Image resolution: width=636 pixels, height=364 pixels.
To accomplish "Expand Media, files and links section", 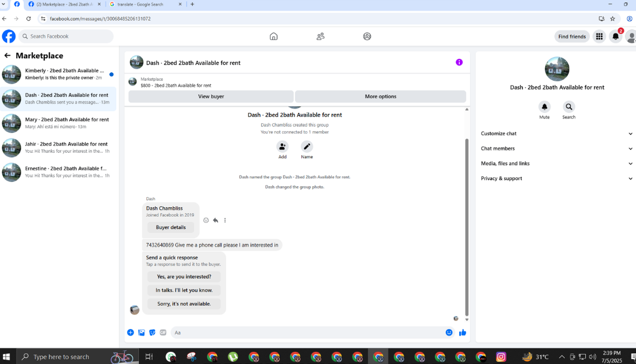I will (556, 163).
